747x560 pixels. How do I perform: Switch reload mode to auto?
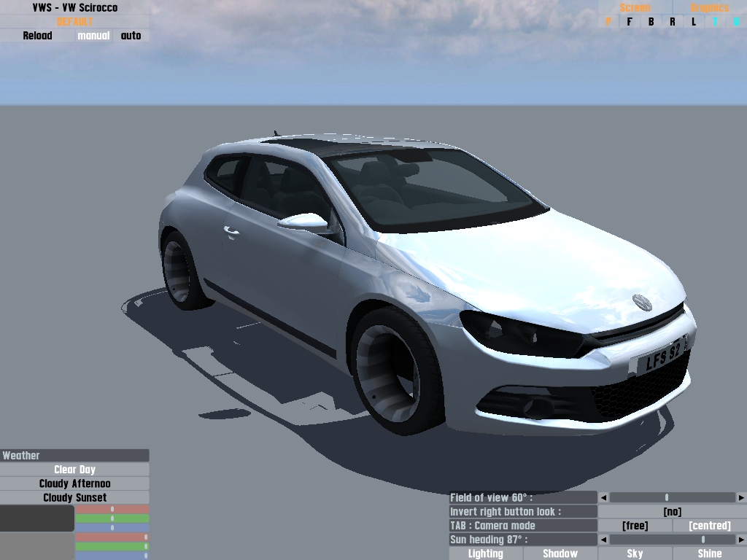131,36
